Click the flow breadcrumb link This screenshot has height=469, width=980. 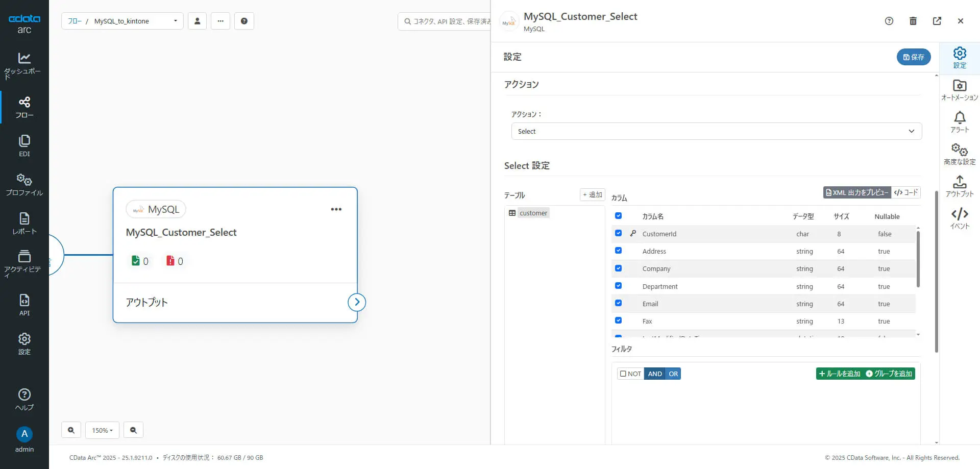75,21
